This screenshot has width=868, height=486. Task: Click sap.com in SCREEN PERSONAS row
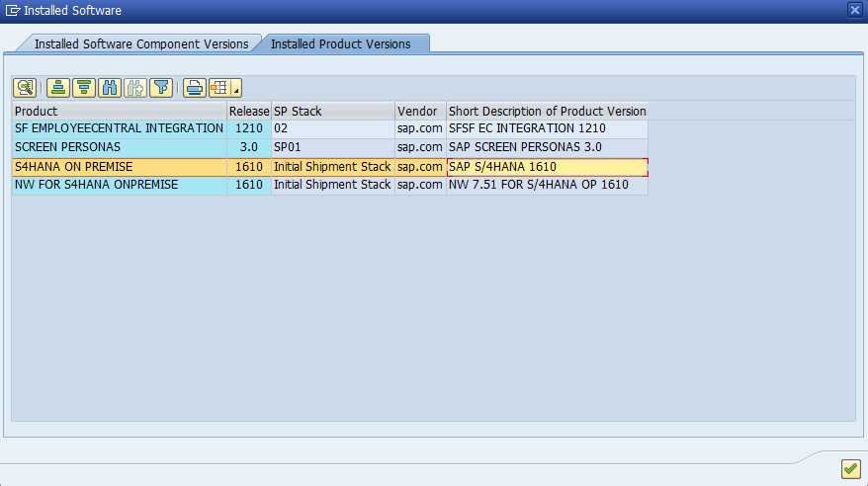pyautogui.click(x=420, y=147)
